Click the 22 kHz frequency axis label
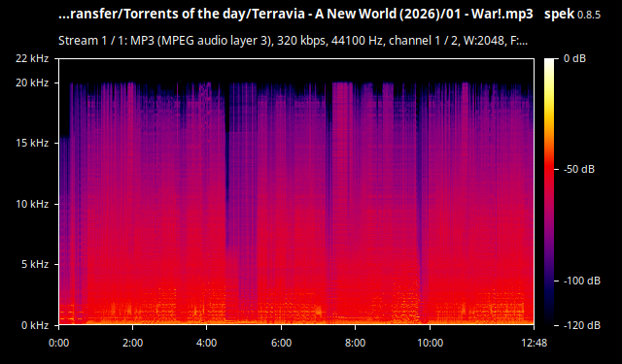 click(x=32, y=58)
